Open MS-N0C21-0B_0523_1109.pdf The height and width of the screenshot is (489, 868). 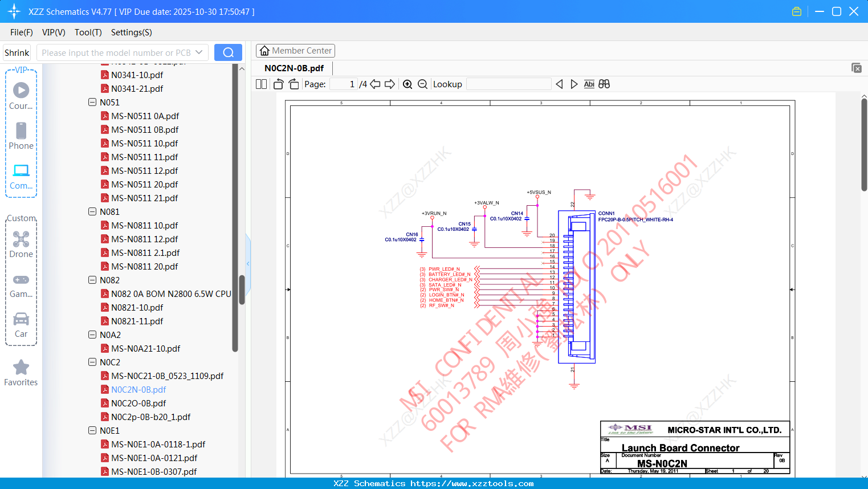pos(168,376)
